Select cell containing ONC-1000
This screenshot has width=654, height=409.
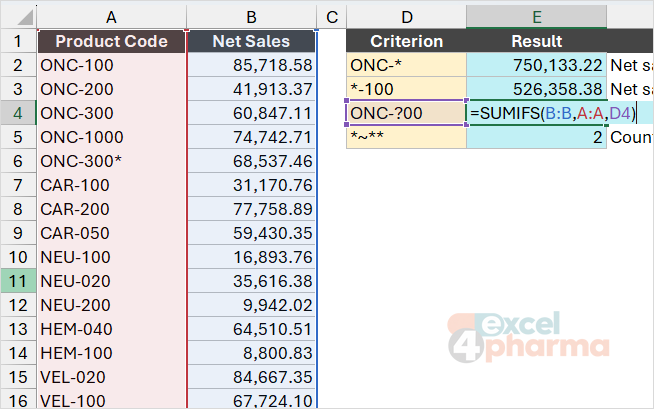(x=111, y=137)
